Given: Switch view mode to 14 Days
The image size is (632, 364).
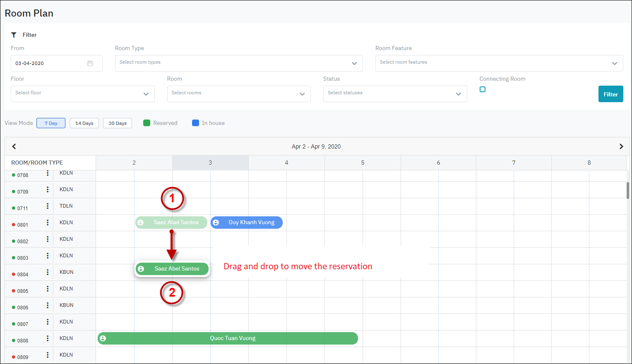Looking at the screenshot, I should coord(84,123).
